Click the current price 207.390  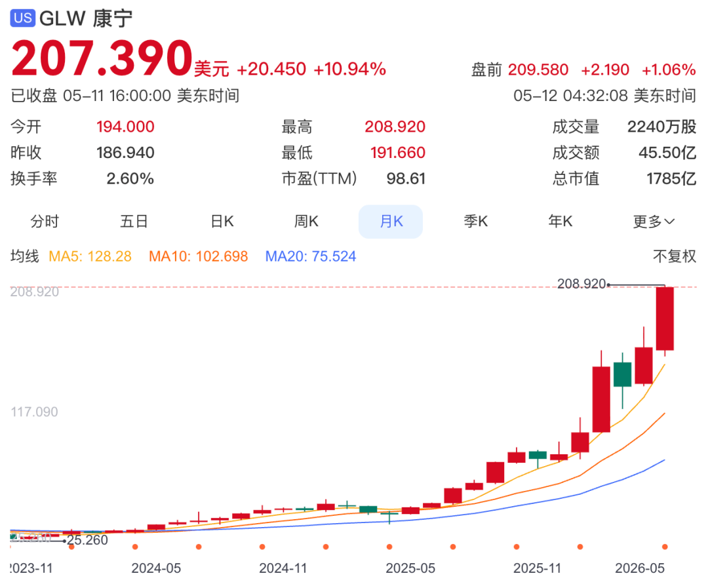click(102, 58)
